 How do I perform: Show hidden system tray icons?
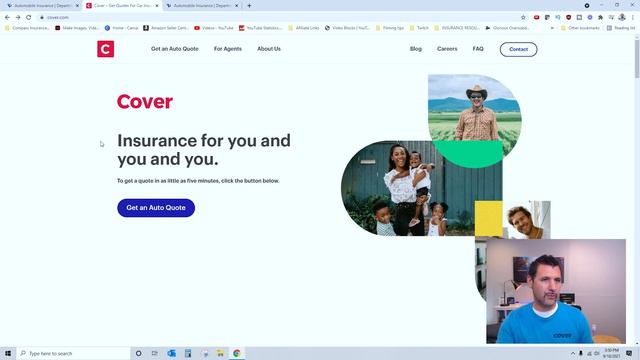tap(573, 353)
